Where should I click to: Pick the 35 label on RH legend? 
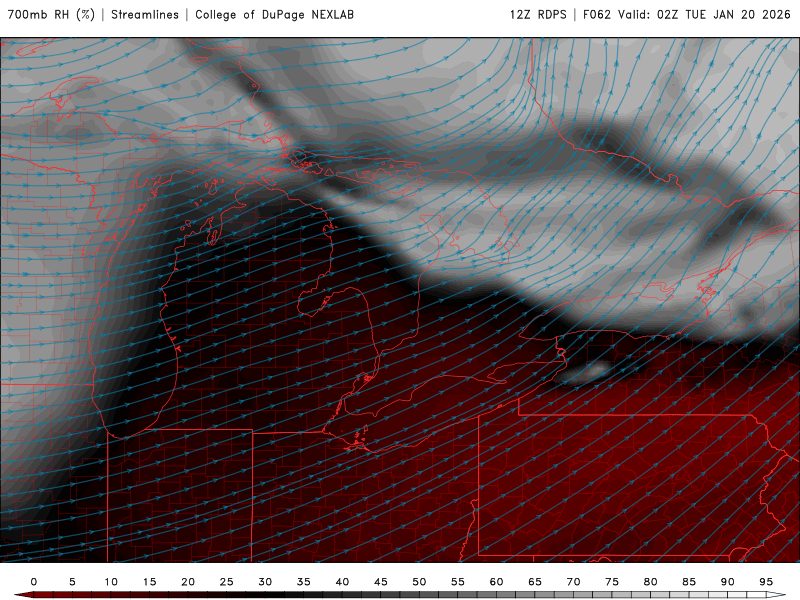coord(304,582)
